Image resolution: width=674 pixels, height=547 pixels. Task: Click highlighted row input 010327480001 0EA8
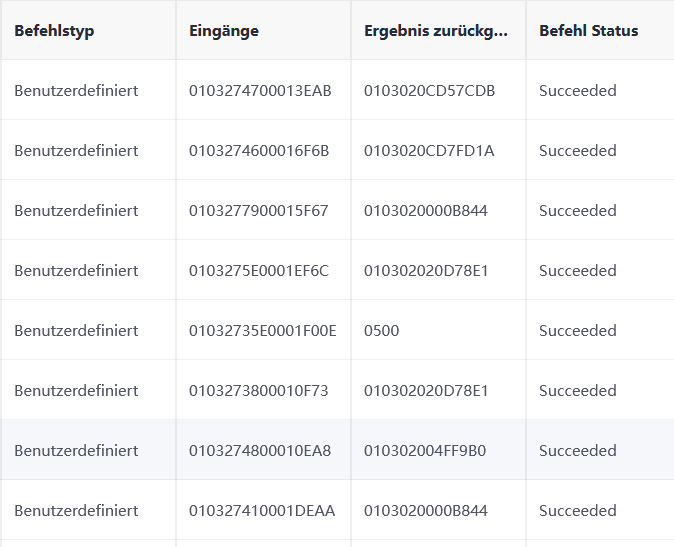click(x=260, y=451)
